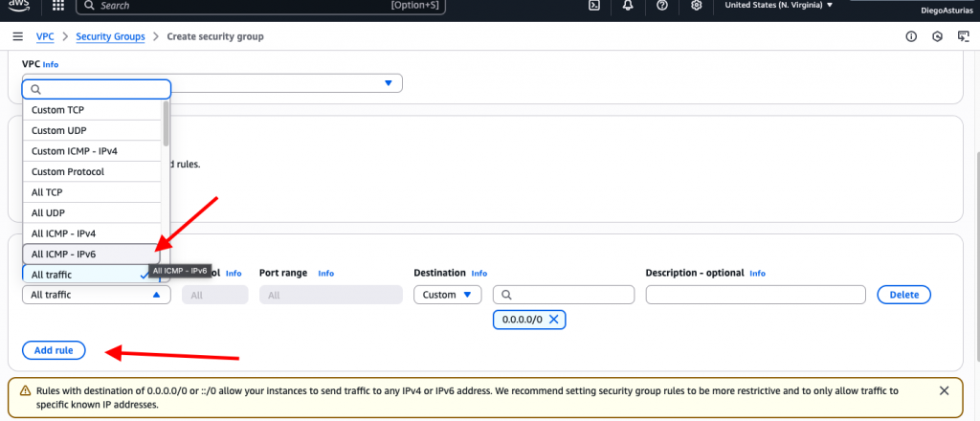Click the page vertical scrollbar
The image size is (980, 421).
point(976,256)
